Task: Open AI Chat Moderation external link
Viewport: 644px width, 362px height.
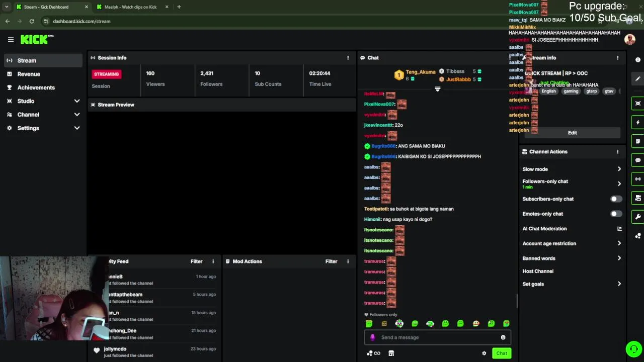Action: (620, 229)
